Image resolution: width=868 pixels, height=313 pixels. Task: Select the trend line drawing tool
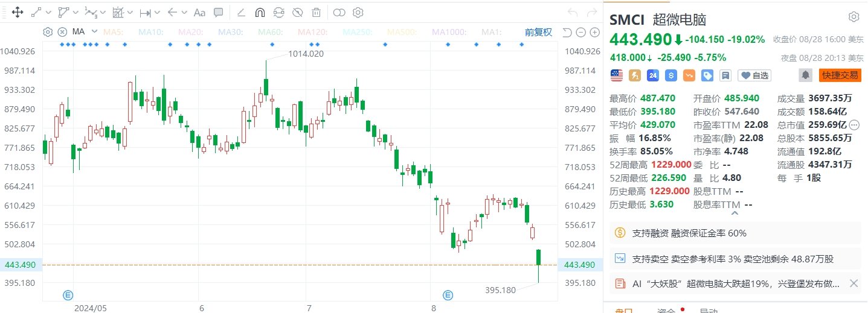click(36, 12)
